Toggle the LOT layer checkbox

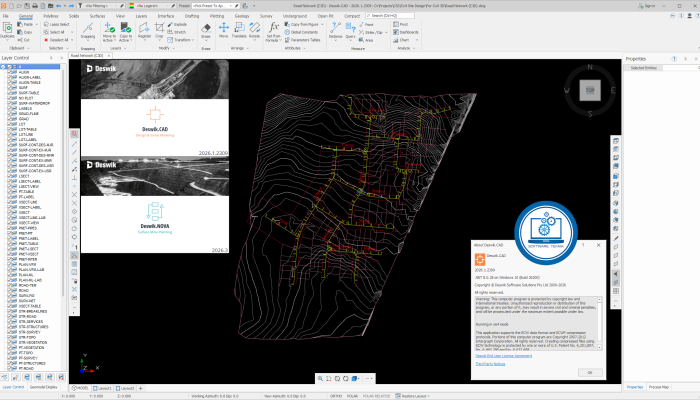click(9, 124)
